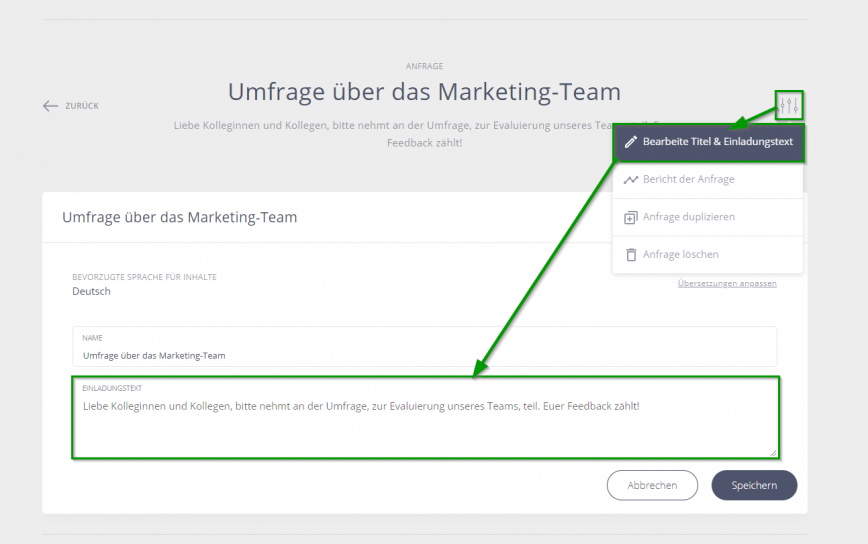Focus the NAME input field

coord(425,347)
